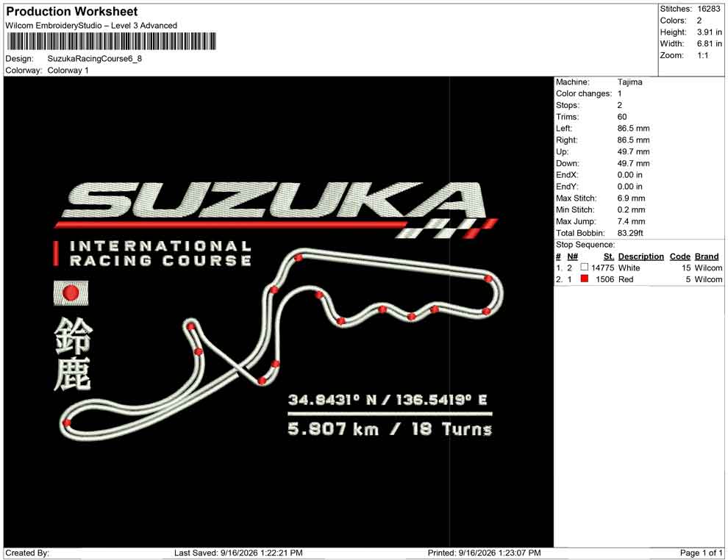The width and height of the screenshot is (728, 560).
Task: Click the Left value 86.5 mm
Action: [x=633, y=128]
